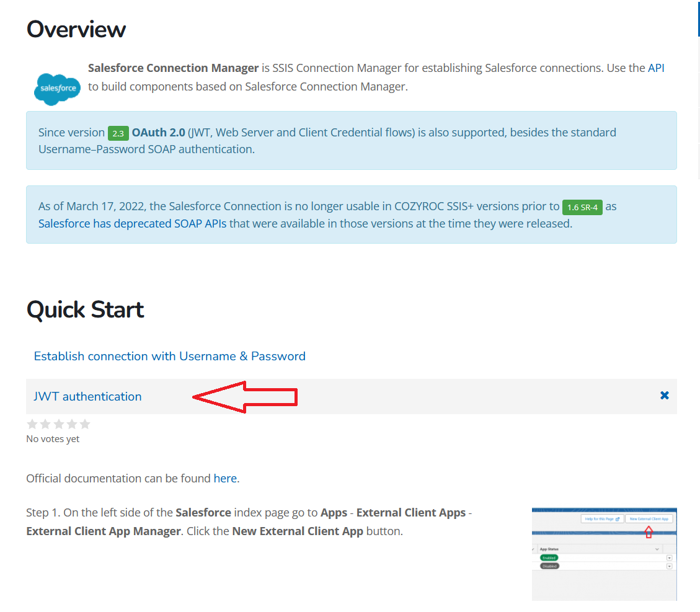Rate the page two stars
Screen dimensions: 700x612
[x=45, y=425]
